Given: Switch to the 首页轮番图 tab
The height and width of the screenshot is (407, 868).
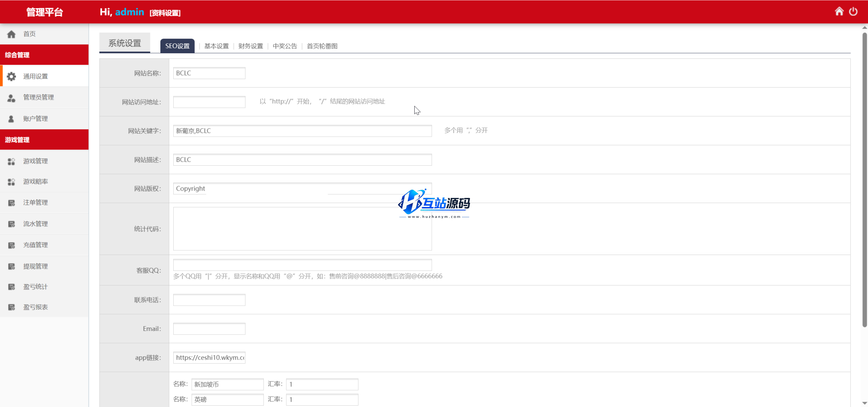Looking at the screenshot, I should click(x=322, y=46).
